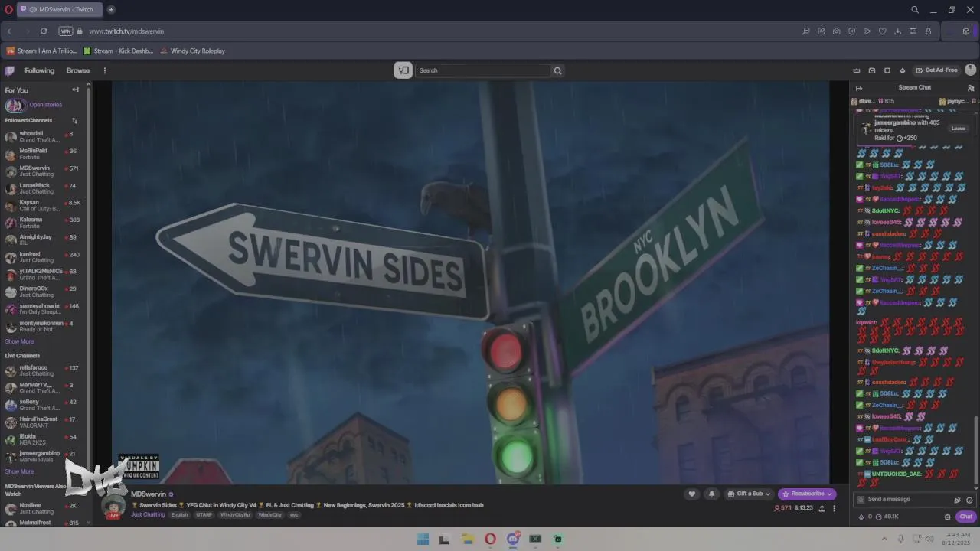The height and width of the screenshot is (551, 980).
Task: Click the GTARP stream tag
Action: coord(204,515)
